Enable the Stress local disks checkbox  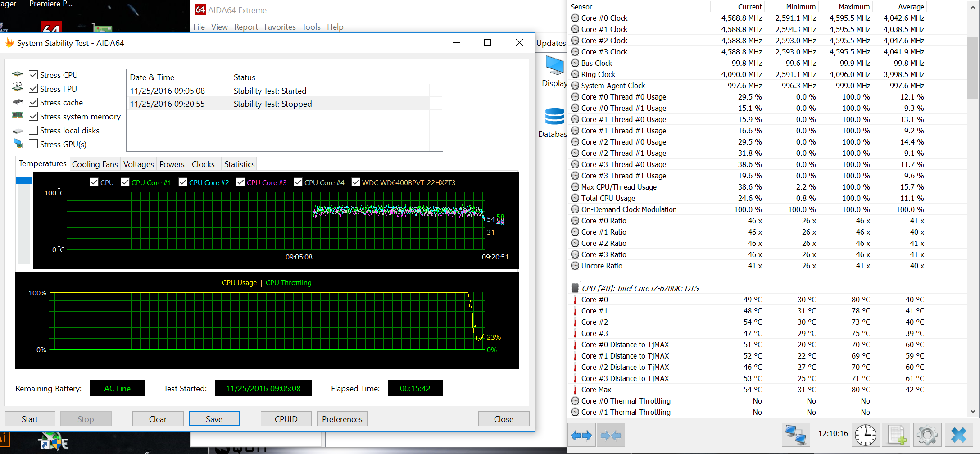(x=33, y=130)
